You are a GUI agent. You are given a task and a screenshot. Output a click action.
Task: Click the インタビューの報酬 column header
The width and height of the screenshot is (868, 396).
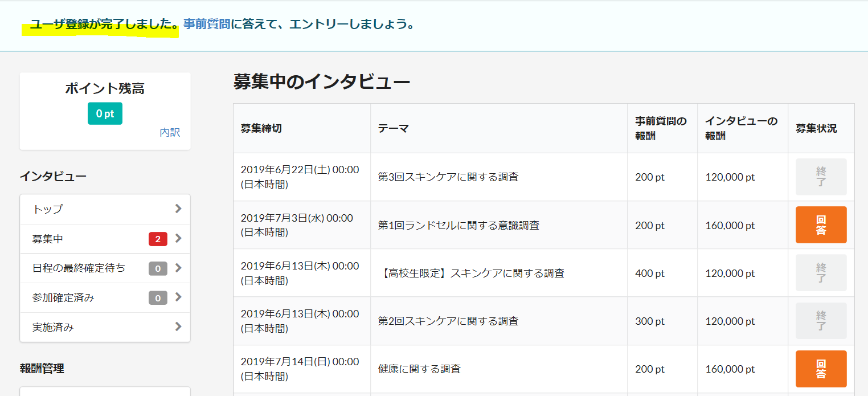coord(742,128)
